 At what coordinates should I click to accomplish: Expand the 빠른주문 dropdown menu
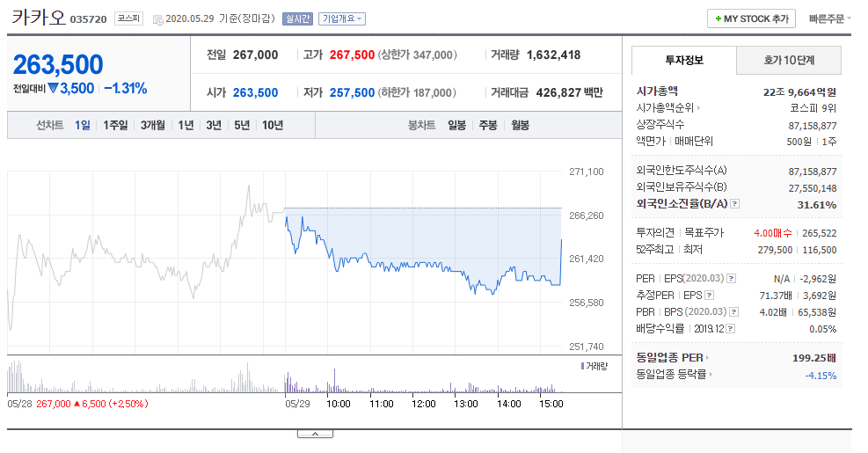832,18
